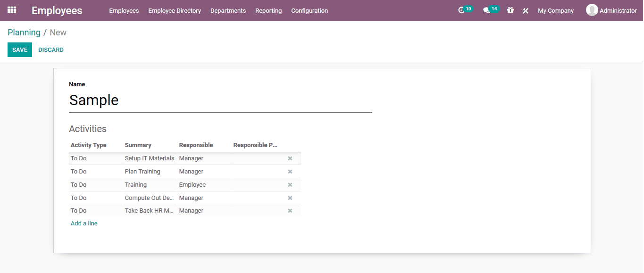Viewport: 644px width, 273px height.
Task: Open the Administrator user menu
Action: [611, 10]
